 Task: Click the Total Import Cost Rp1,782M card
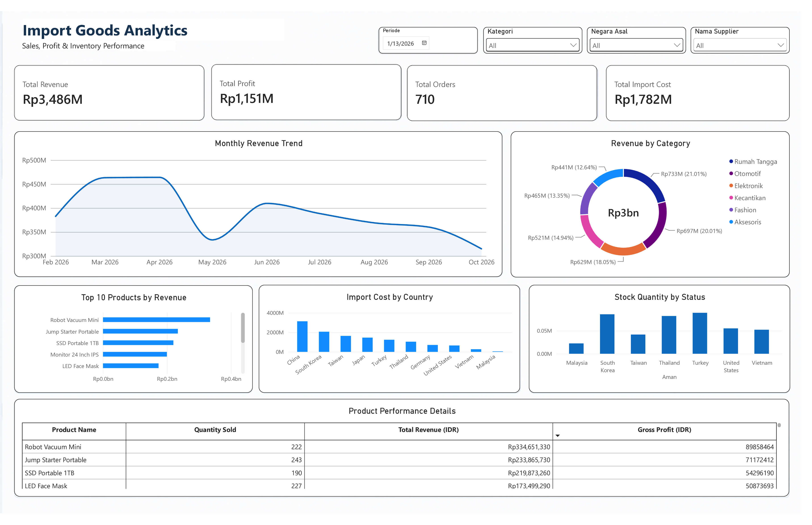pos(698,93)
